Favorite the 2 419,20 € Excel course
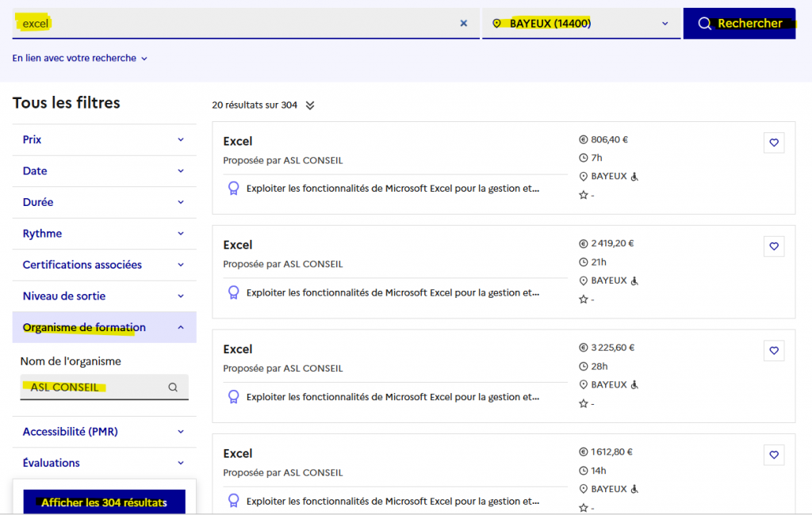The height and width of the screenshot is (515, 812). pos(774,246)
